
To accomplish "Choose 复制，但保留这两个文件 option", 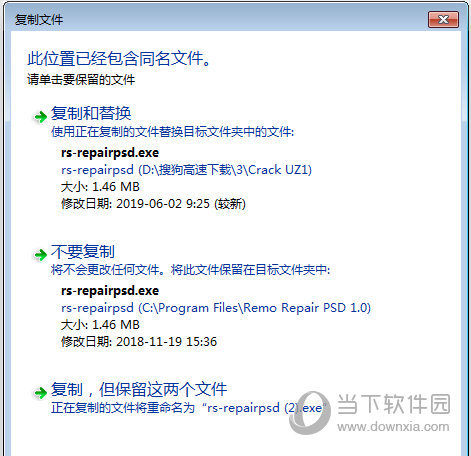I will [139, 389].
